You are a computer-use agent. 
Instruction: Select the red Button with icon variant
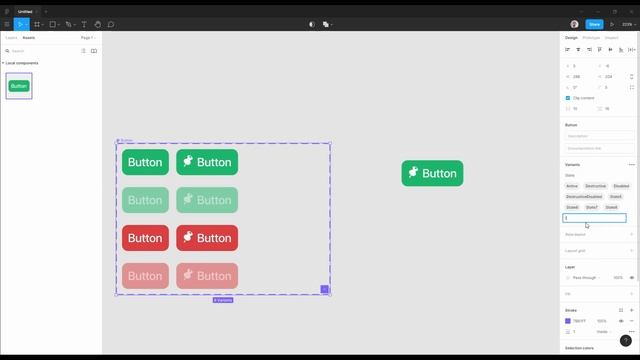[x=207, y=238]
